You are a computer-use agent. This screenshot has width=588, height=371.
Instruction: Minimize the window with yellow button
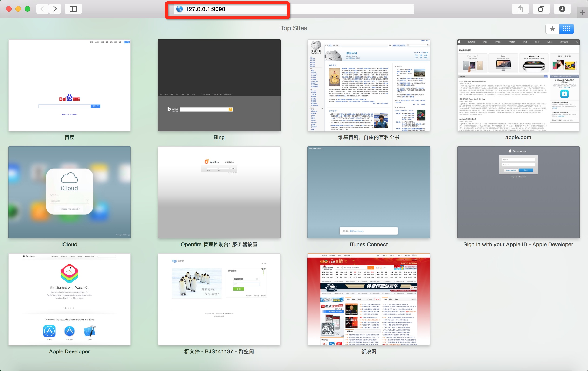pos(18,9)
